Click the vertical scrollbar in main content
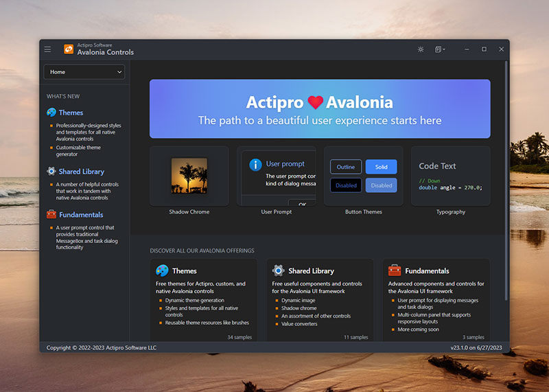Screen dimensions: 549x392 click(x=506, y=181)
